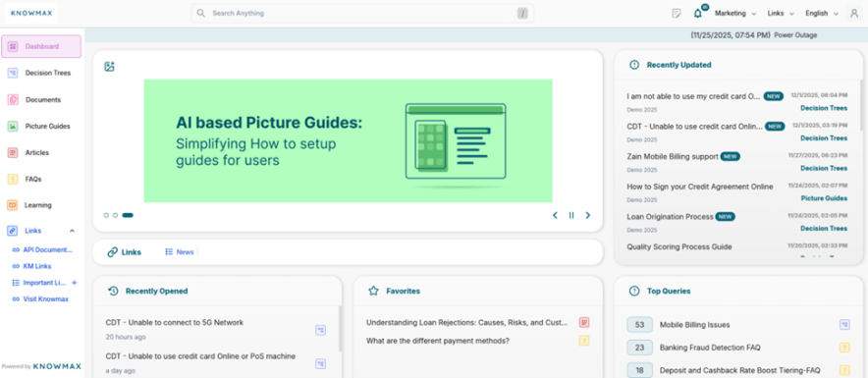The height and width of the screenshot is (378, 868).
Task: Open the English language dropdown
Action: [822, 14]
